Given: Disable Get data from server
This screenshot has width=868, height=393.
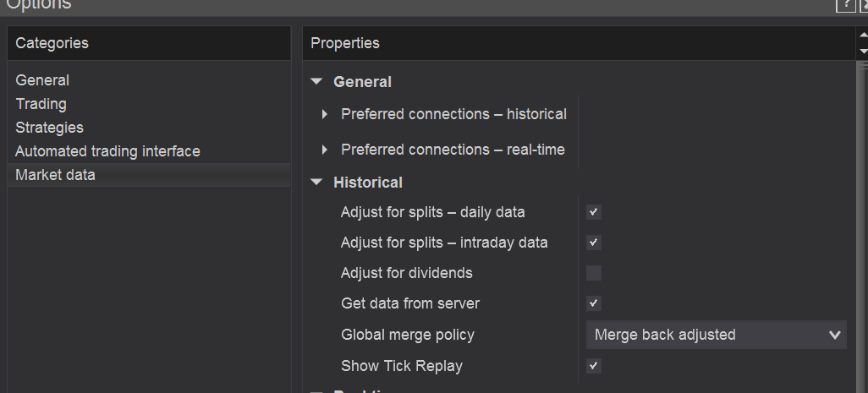Looking at the screenshot, I should pyautogui.click(x=594, y=303).
